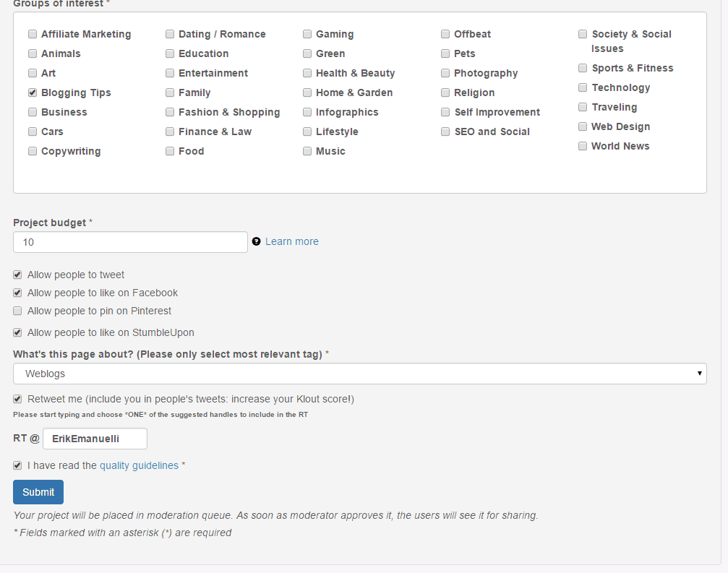The height and width of the screenshot is (573, 728).
Task: Check the Infographics group
Action: point(307,112)
